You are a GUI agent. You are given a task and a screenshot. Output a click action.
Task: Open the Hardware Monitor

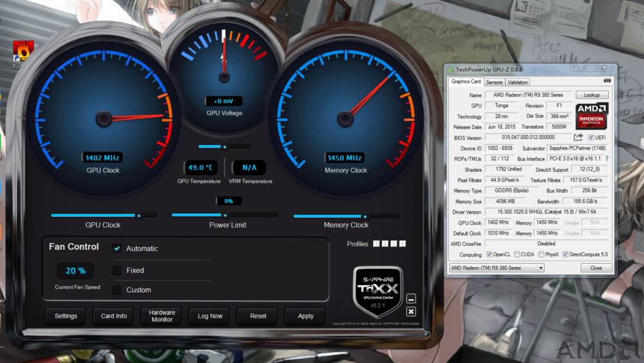click(x=162, y=316)
